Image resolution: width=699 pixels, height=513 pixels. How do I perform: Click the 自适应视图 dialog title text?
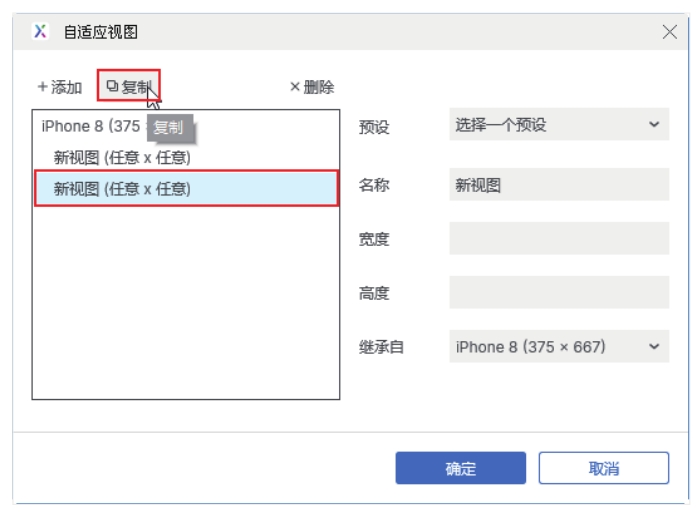[101, 32]
